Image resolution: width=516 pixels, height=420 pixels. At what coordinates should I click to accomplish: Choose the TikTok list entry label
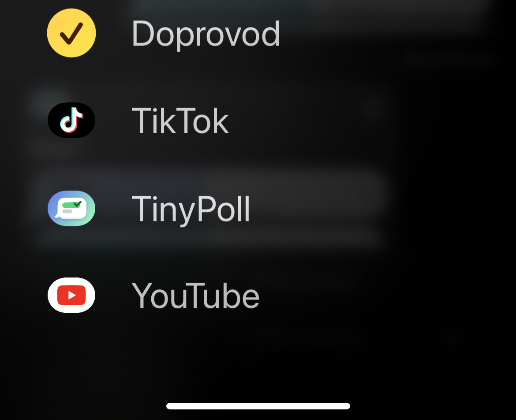point(180,121)
